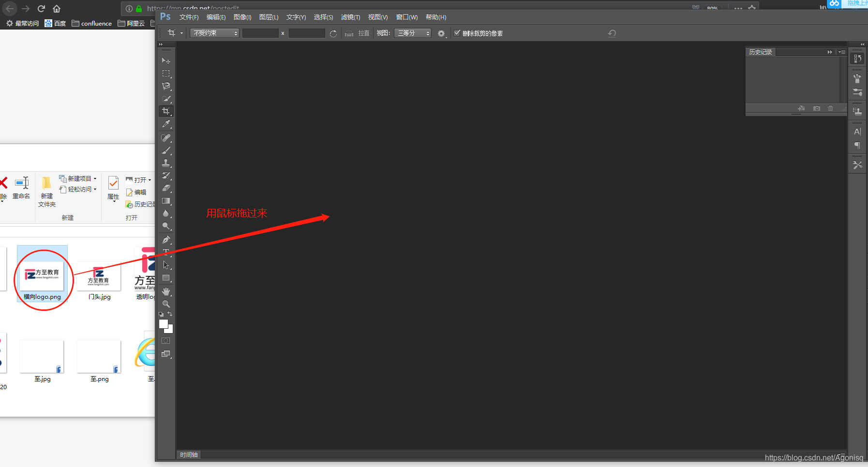Open the 窗口(W) menu

pyautogui.click(x=407, y=17)
